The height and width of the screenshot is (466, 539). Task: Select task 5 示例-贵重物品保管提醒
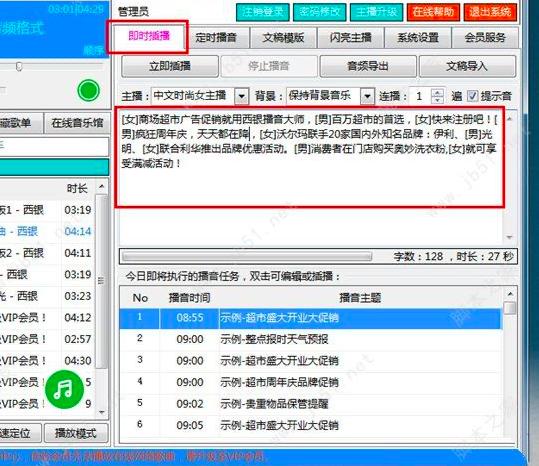point(311,404)
